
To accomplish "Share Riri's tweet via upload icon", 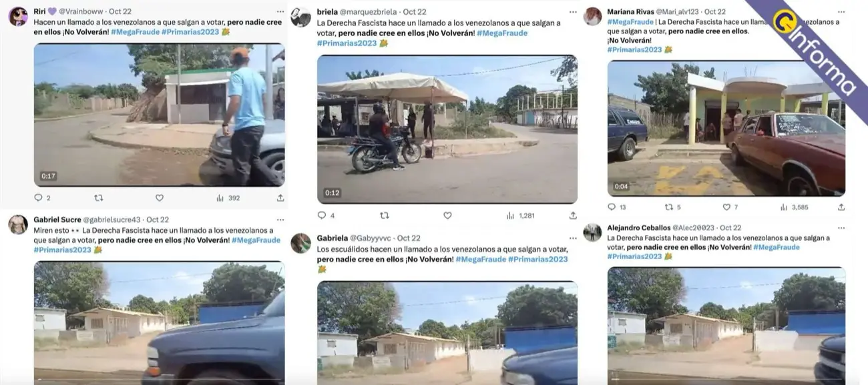I will click(x=280, y=198).
